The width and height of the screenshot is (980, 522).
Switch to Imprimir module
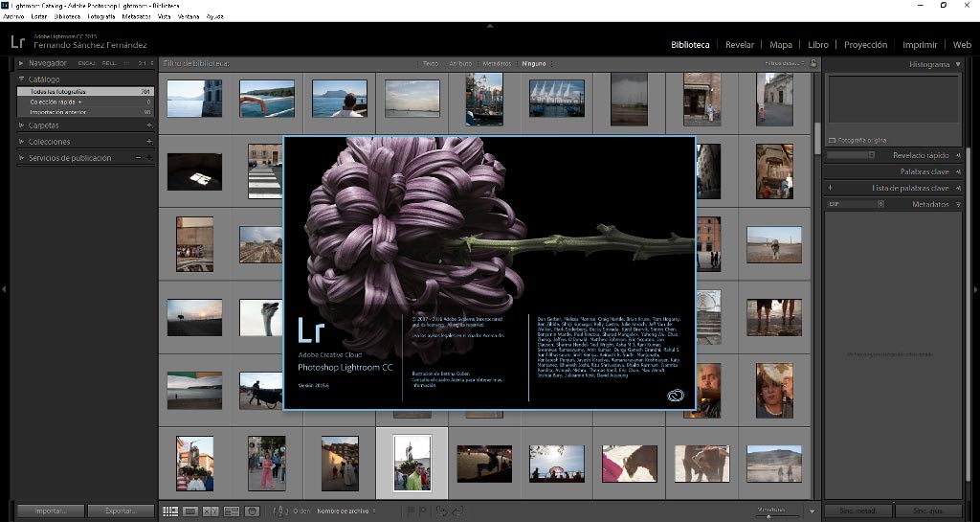coord(920,45)
